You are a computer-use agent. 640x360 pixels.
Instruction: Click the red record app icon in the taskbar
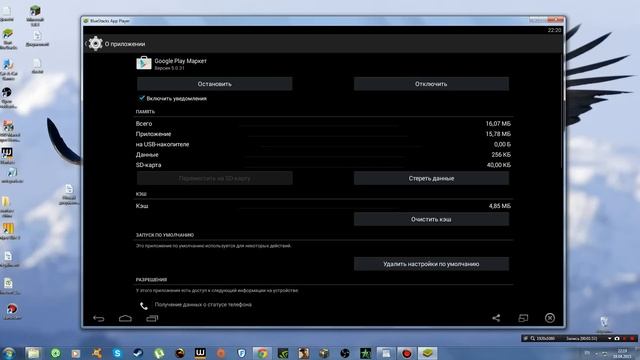407,353
